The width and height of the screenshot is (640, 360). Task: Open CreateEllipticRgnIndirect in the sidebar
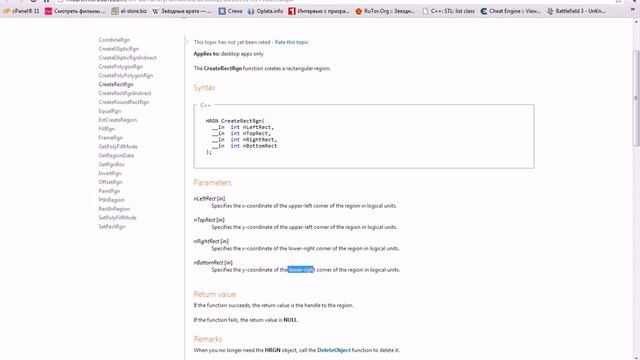pos(127,58)
